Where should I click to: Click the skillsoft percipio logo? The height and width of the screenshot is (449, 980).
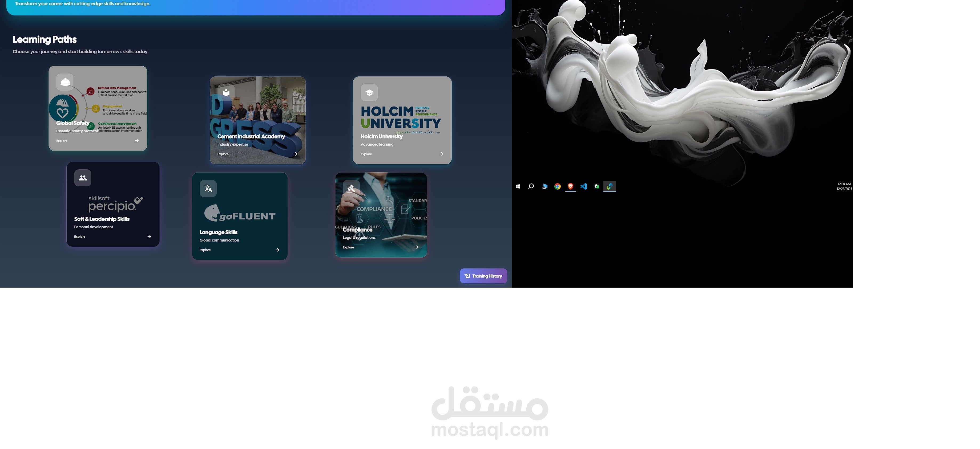116,204
